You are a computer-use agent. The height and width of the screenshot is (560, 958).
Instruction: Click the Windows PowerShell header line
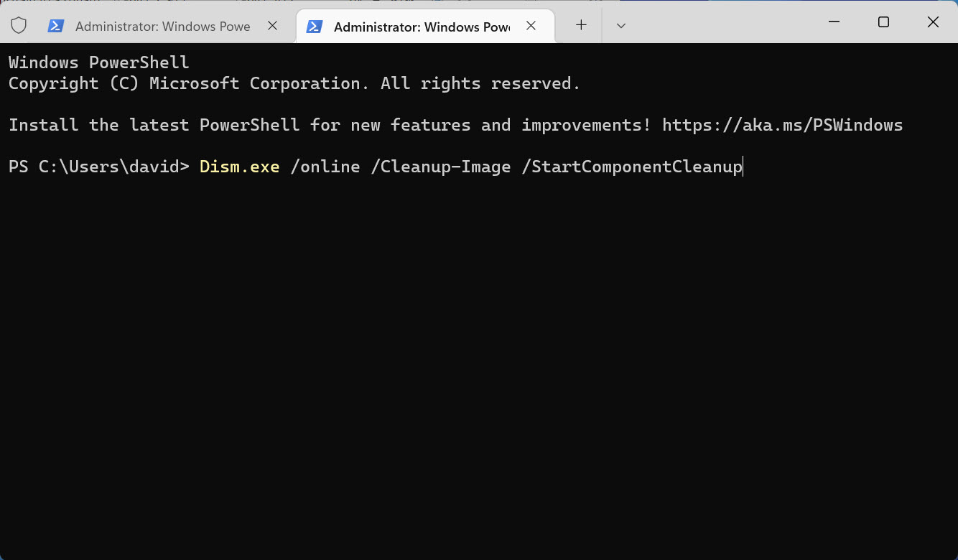click(x=99, y=62)
